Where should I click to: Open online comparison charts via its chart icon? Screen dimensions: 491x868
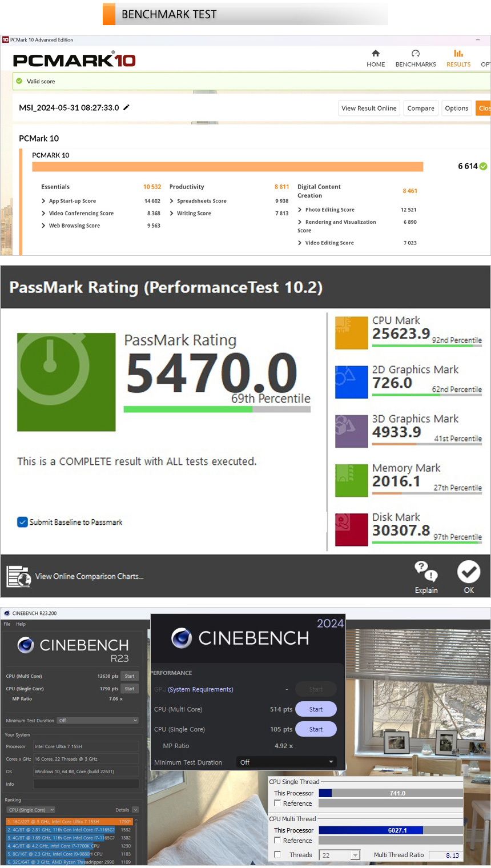[18, 576]
